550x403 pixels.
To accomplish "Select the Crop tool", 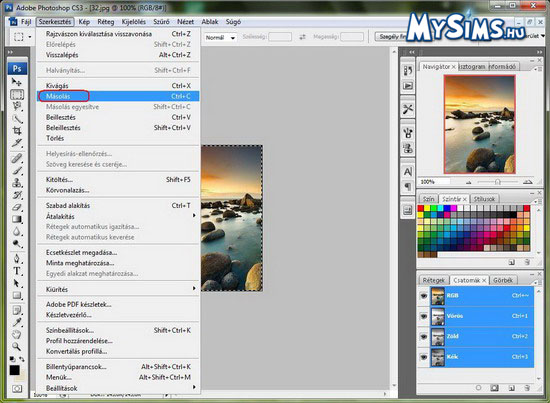I will pos(17,131).
